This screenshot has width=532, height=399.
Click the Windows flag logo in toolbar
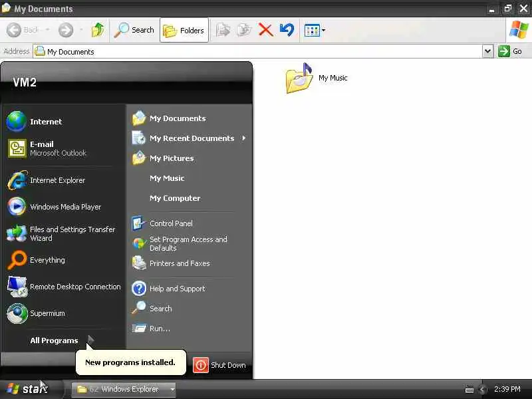pos(519,30)
